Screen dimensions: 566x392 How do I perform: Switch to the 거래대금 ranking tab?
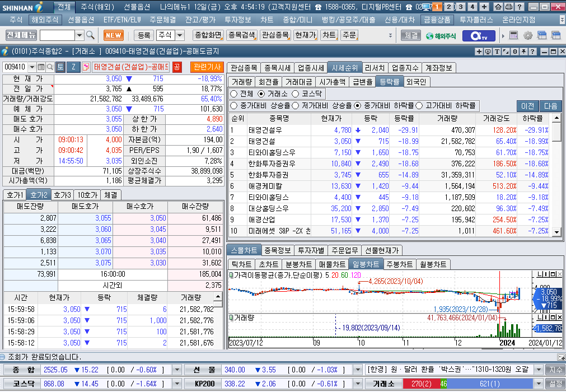(298, 82)
